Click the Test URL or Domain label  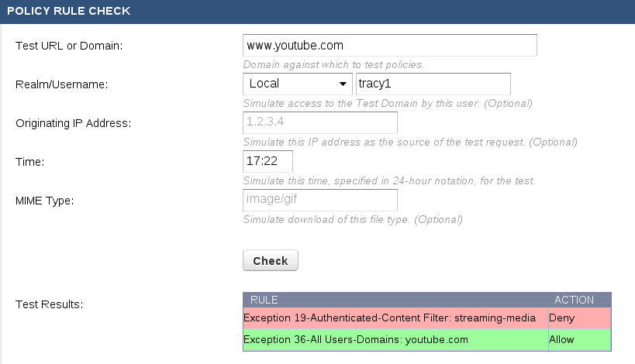(69, 46)
